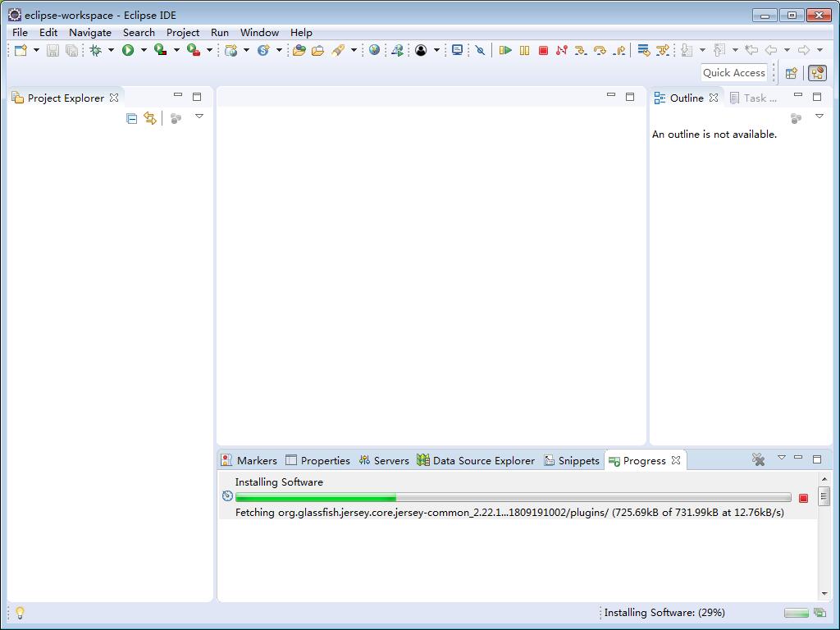Toggle Skip All Breakpoints icon
This screenshot has width=840, height=630.
[481, 50]
